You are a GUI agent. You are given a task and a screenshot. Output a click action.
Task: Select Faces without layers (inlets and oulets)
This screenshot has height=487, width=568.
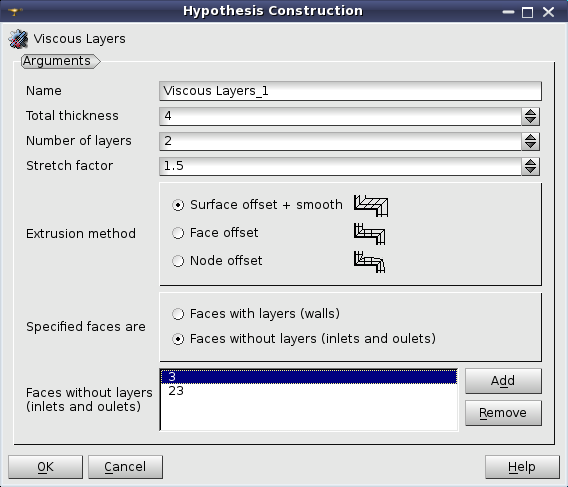pos(178,339)
